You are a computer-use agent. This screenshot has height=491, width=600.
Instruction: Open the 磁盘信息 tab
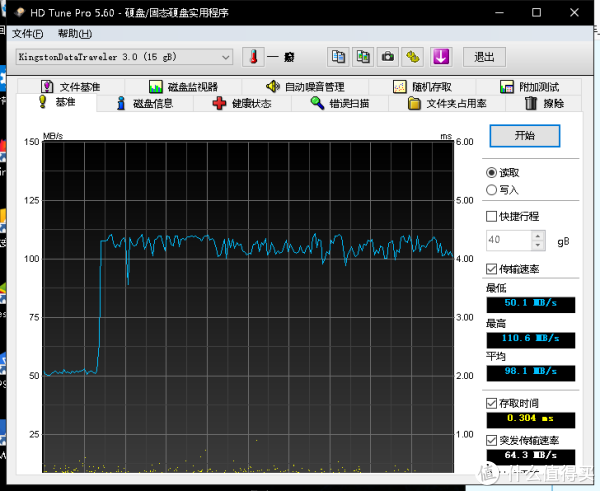pyautogui.click(x=145, y=103)
